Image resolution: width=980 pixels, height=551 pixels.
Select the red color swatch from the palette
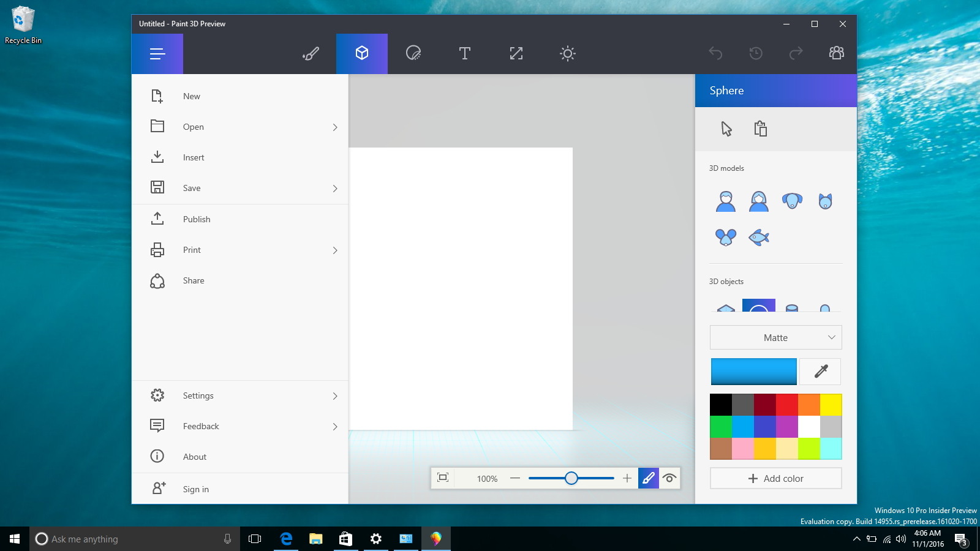pos(787,405)
